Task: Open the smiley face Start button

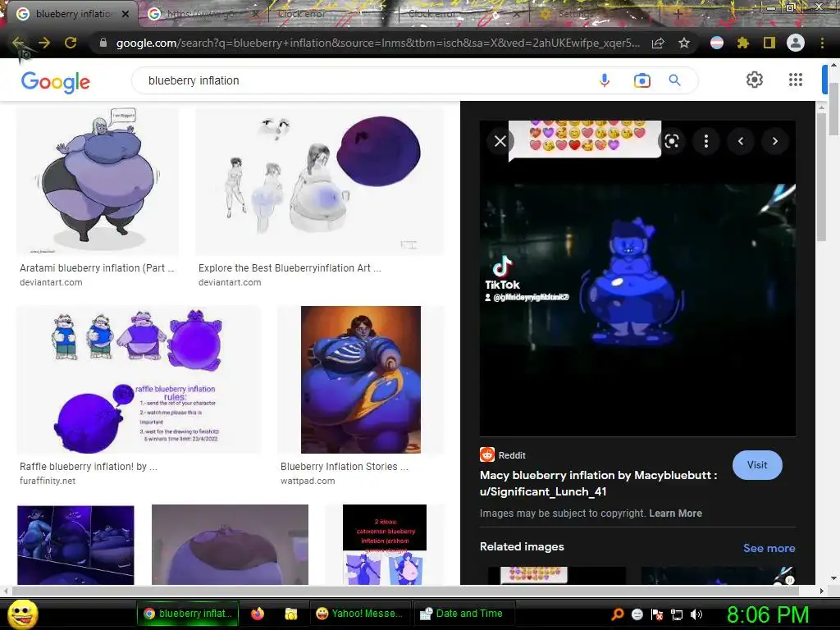Action: [23, 614]
